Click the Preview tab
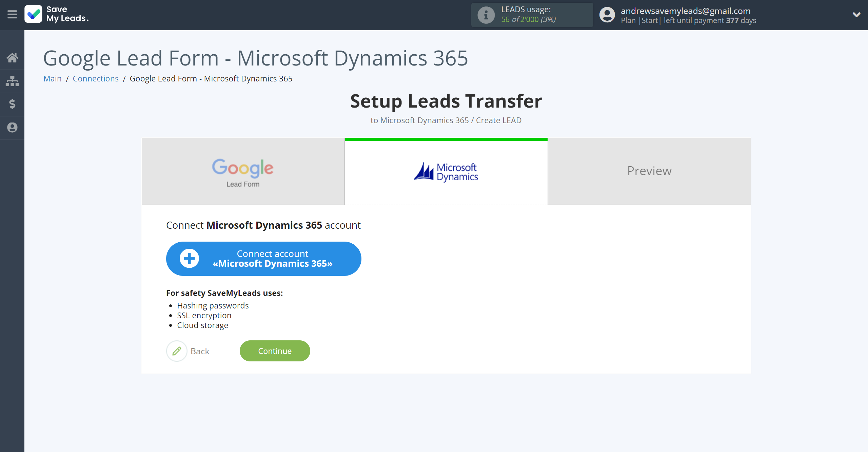The height and width of the screenshot is (452, 868). coord(649,171)
